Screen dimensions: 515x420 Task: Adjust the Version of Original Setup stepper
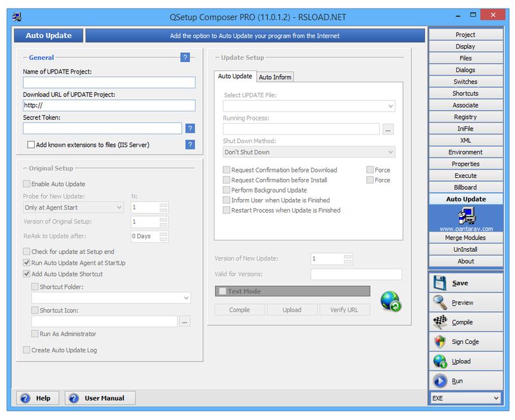click(x=164, y=222)
